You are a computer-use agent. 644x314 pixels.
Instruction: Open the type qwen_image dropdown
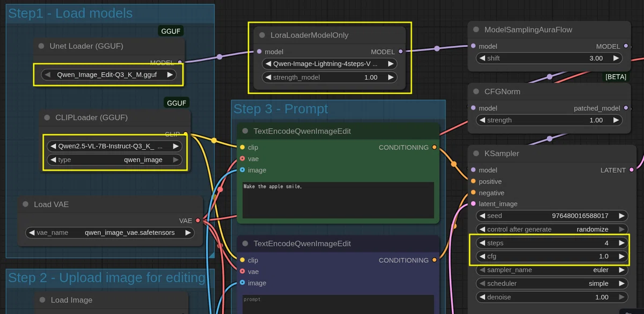pyautogui.click(x=114, y=160)
